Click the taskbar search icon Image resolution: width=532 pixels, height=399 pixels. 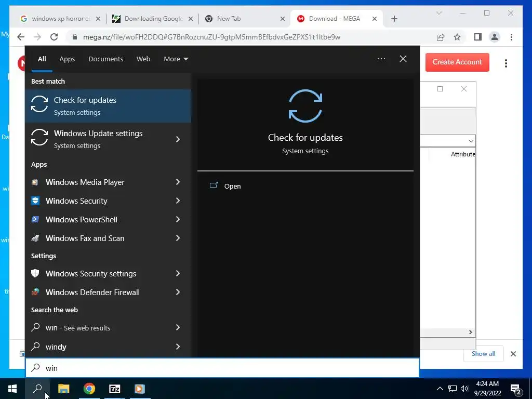tap(37, 389)
